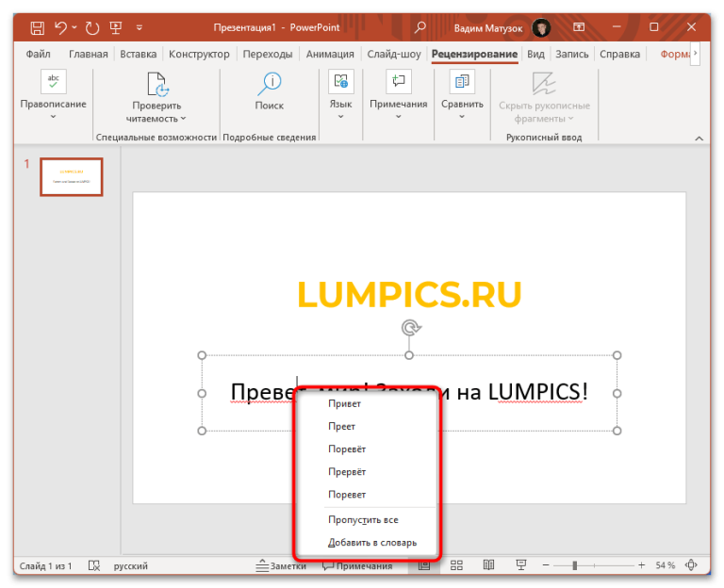
Task: Toggle Примечания in status bar
Action: [357, 565]
